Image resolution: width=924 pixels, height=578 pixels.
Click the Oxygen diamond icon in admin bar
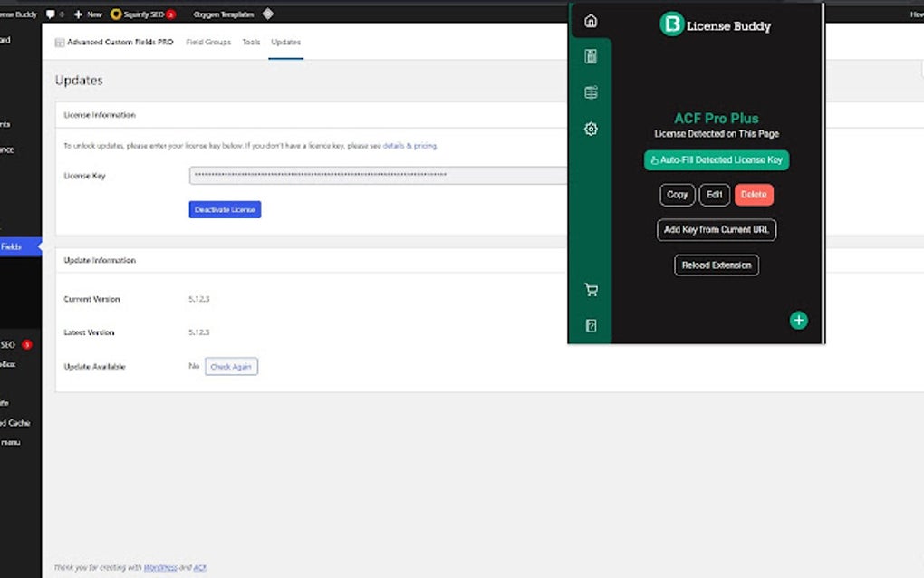(x=267, y=14)
